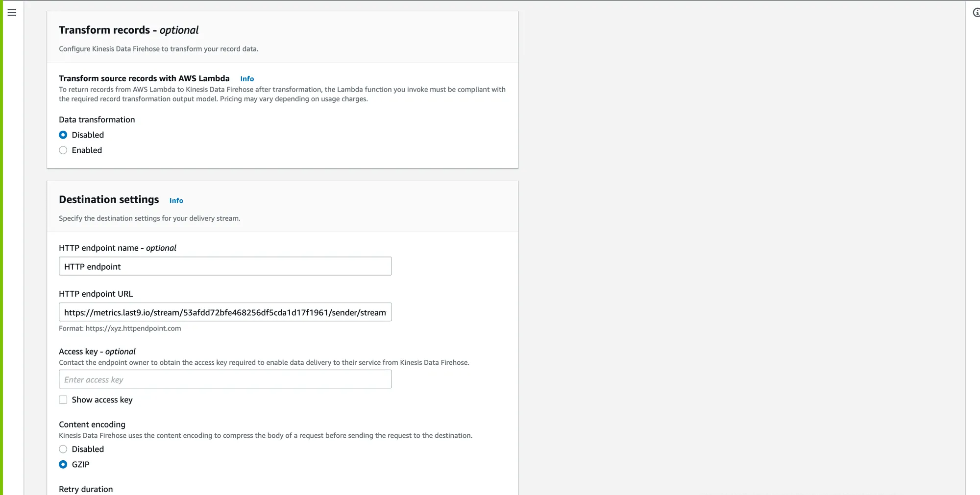
Task: Click the format hint below the endpoint URL
Action: 120,328
